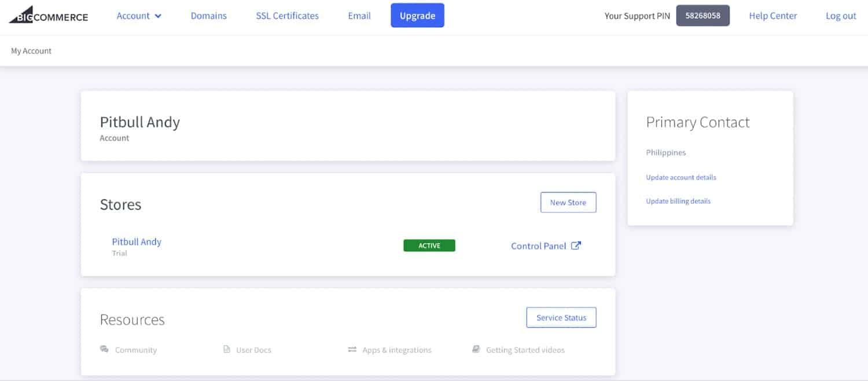
Task: Update billing details under Primary Contact
Action: click(678, 201)
